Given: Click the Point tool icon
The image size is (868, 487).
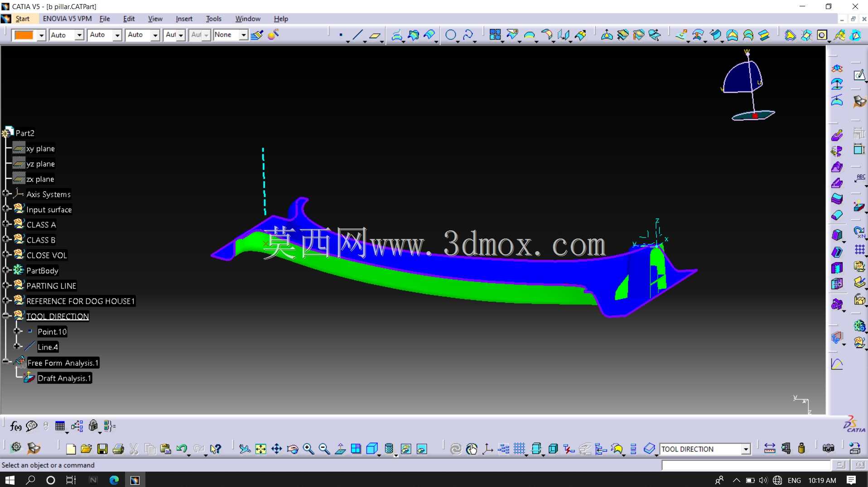Looking at the screenshot, I should (x=341, y=35).
